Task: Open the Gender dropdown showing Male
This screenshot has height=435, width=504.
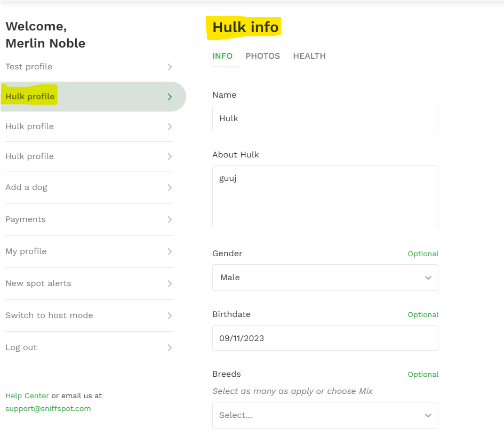Action: (325, 278)
